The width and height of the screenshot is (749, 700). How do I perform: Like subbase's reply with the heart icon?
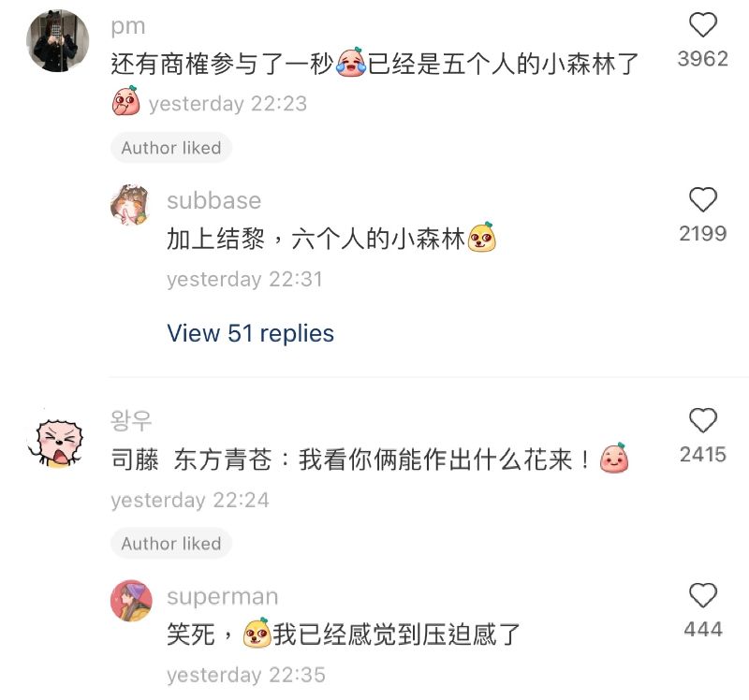tap(703, 199)
